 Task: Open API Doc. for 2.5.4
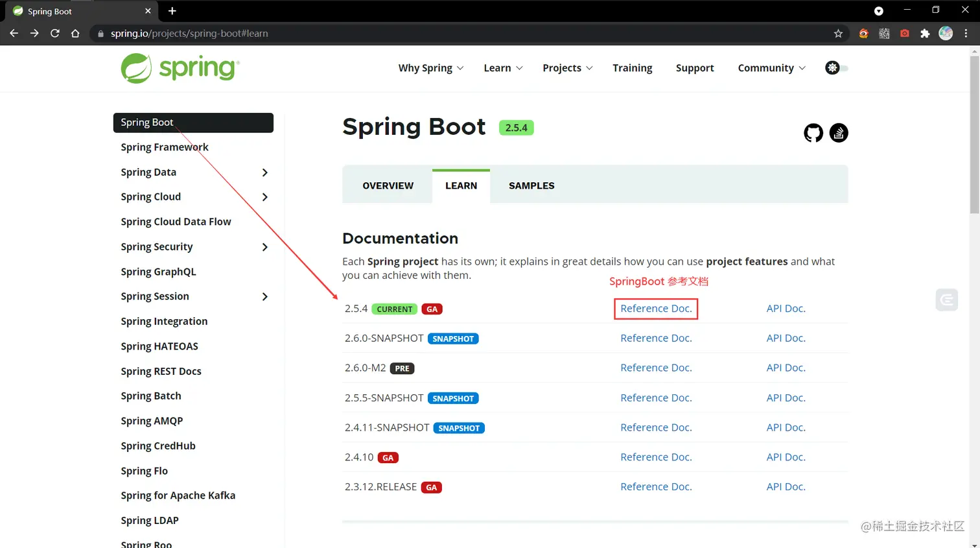click(x=786, y=309)
